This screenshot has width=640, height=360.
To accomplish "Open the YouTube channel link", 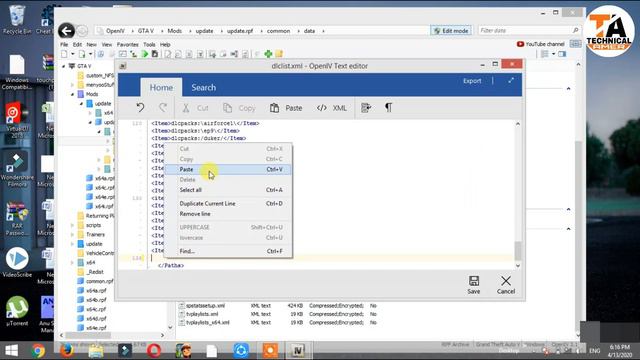I will pyautogui.click(x=540, y=44).
